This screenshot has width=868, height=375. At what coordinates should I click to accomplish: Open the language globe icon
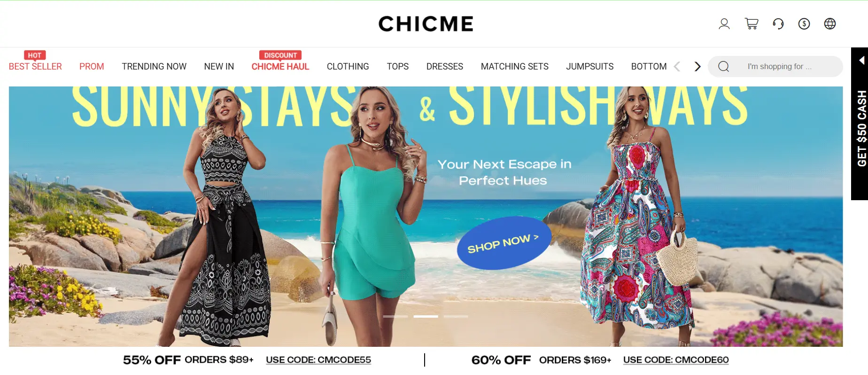(x=830, y=23)
